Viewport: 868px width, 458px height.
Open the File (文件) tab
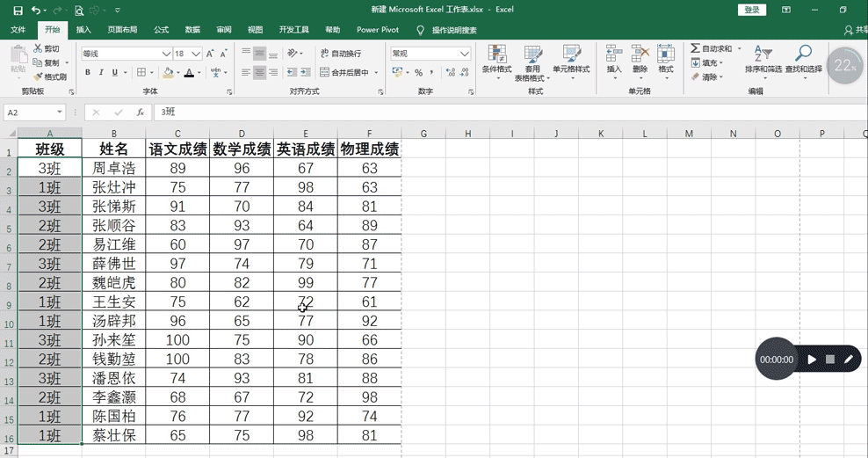click(18, 30)
